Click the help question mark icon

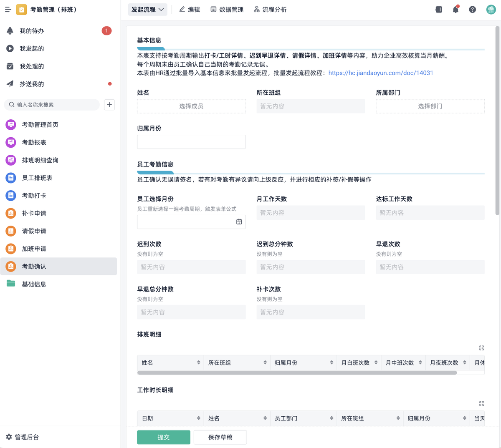[472, 9]
